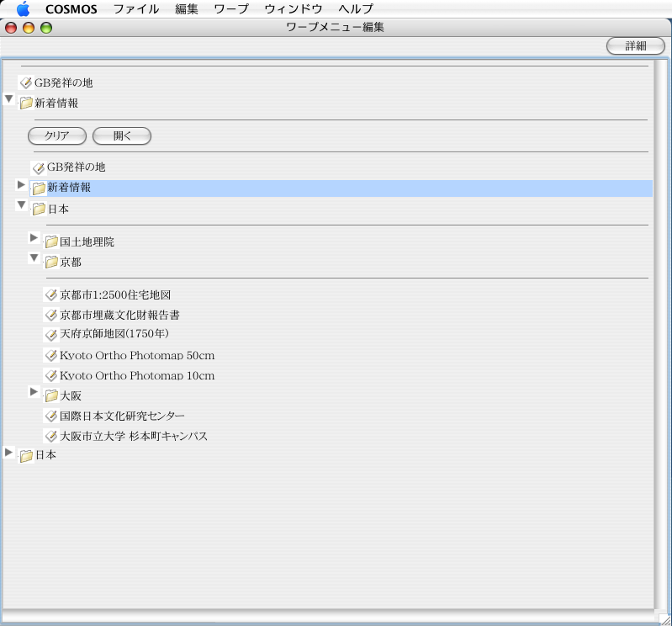
Task: Select the 大阪市立大学 杉本町キャンパス label
Action: tap(134, 436)
